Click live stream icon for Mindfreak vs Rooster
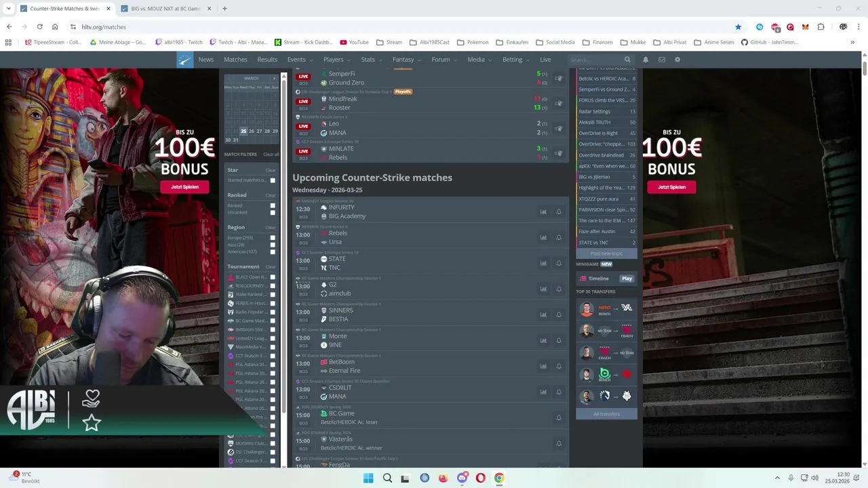This screenshot has width=868, height=488. [559, 103]
